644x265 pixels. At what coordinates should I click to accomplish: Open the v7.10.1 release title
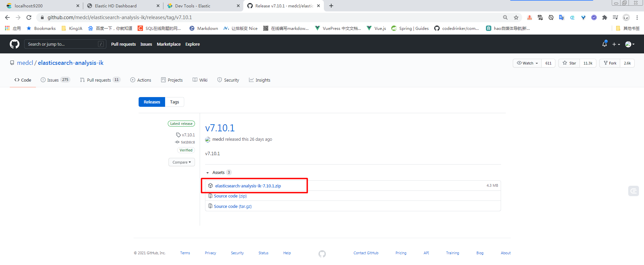click(x=220, y=128)
